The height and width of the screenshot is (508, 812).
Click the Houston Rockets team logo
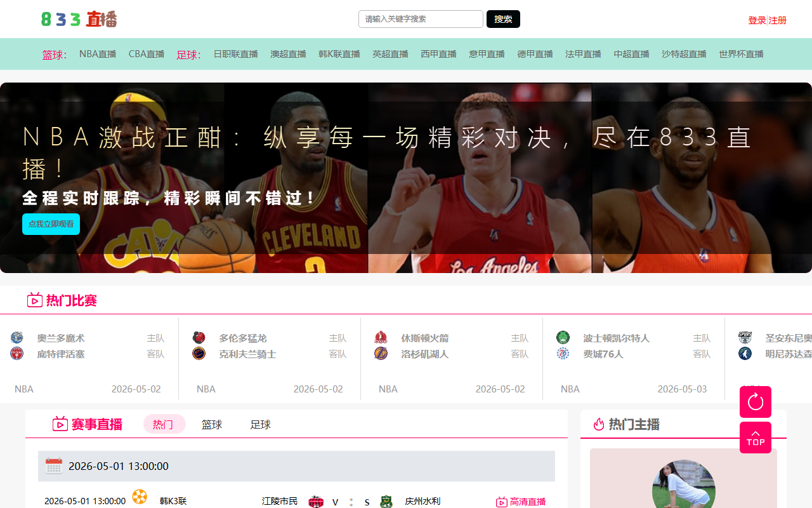381,338
